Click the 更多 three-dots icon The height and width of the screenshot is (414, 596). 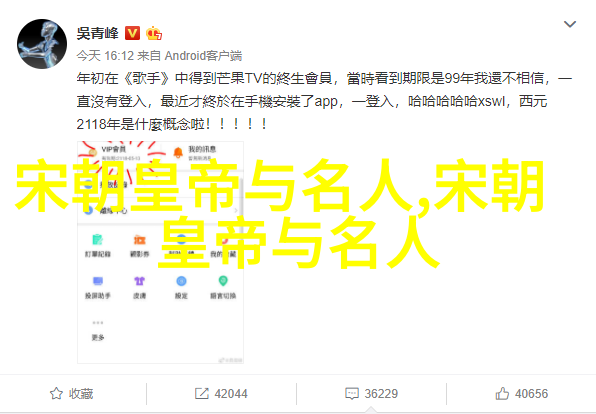click(x=98, y=323)
